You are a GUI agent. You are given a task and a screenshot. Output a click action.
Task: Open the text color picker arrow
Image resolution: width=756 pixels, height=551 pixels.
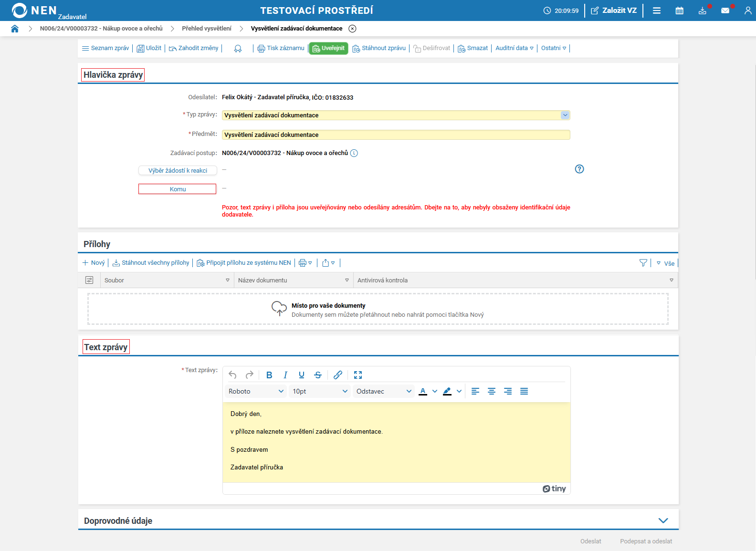click(434, 391)
